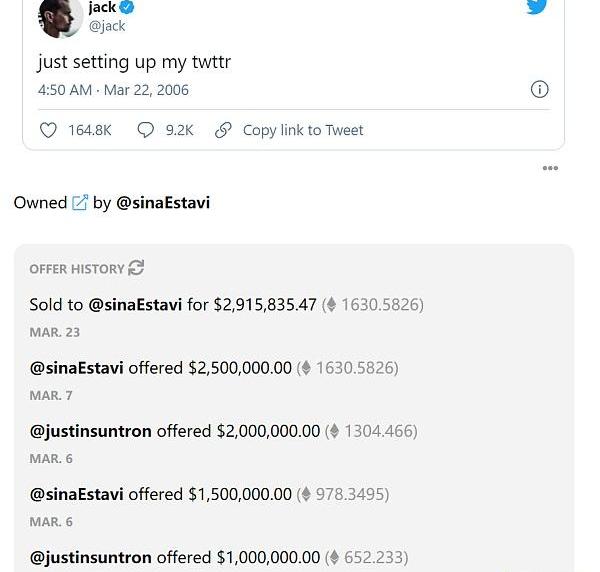Click @sinaEstavi on the $1,500,000.00 offer

click(77, 494)
